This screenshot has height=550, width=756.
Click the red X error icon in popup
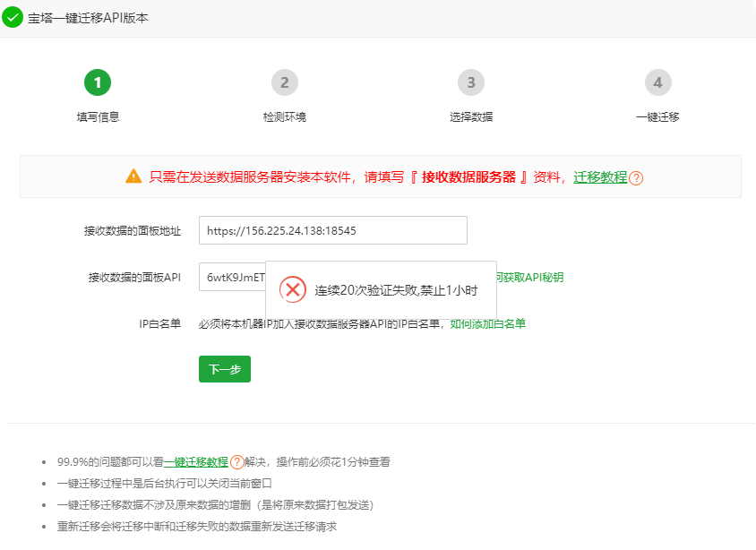point(293,289)
